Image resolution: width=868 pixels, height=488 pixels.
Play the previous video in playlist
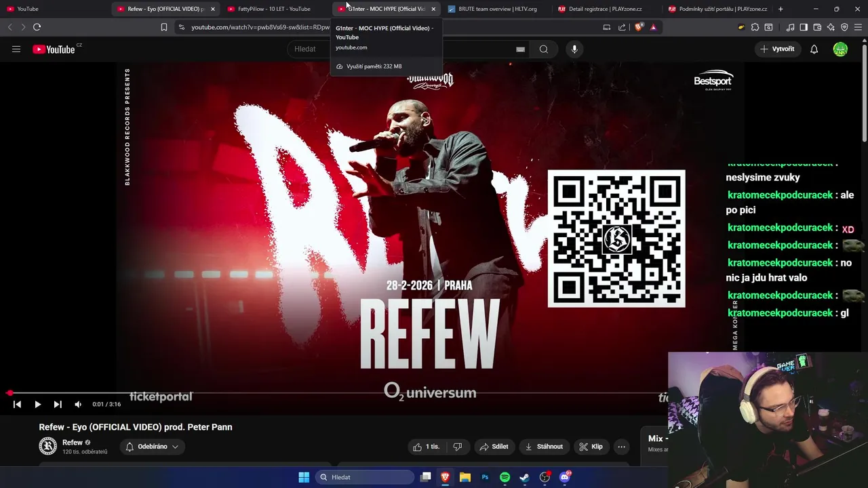coord(17,404)
